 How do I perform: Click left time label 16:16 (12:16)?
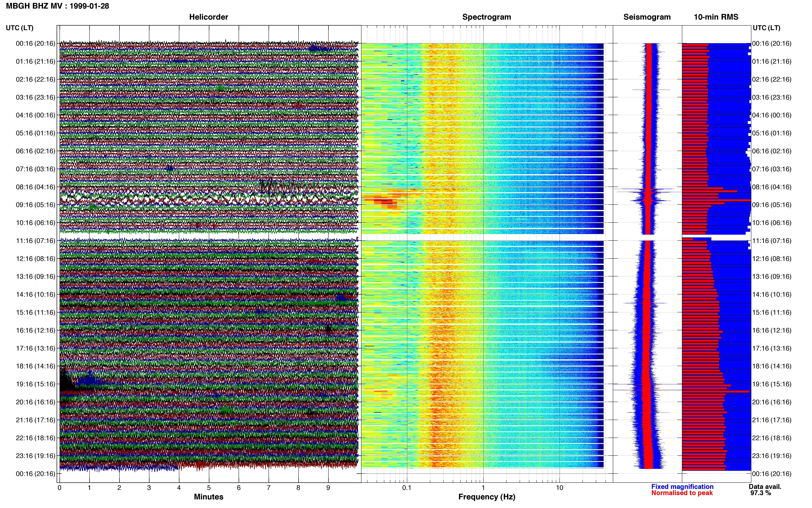pyautogui.click(x=36, y=330)
